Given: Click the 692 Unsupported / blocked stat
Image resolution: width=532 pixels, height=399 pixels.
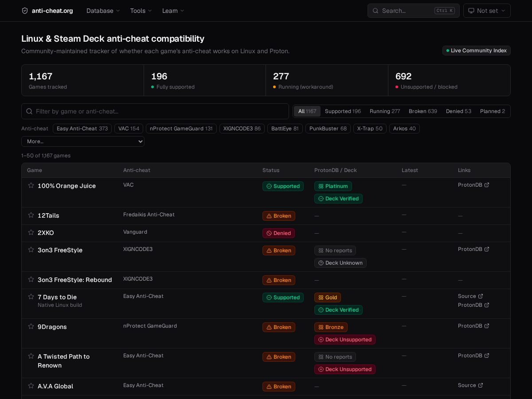Looking at the screenshot, I should (449, 80).
